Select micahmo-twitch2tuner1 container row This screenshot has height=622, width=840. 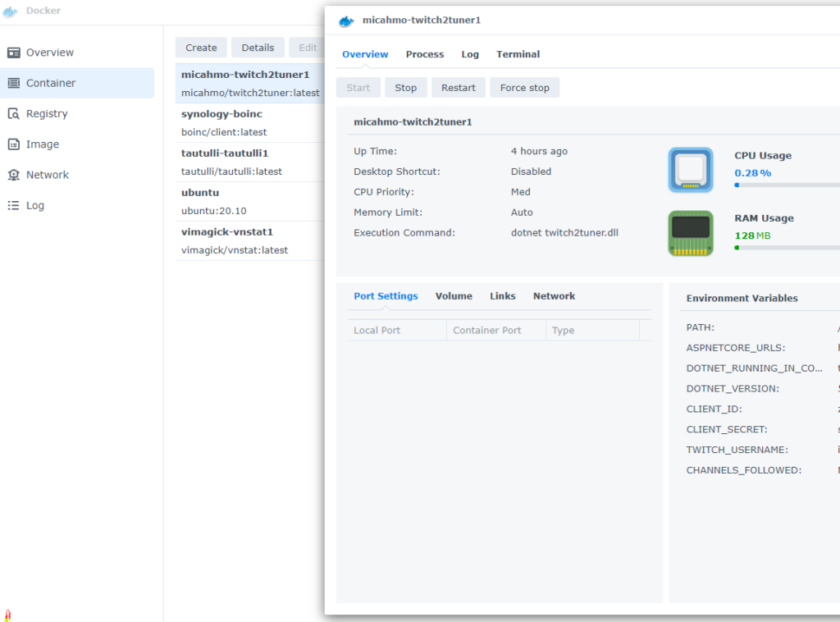point(250,84)
